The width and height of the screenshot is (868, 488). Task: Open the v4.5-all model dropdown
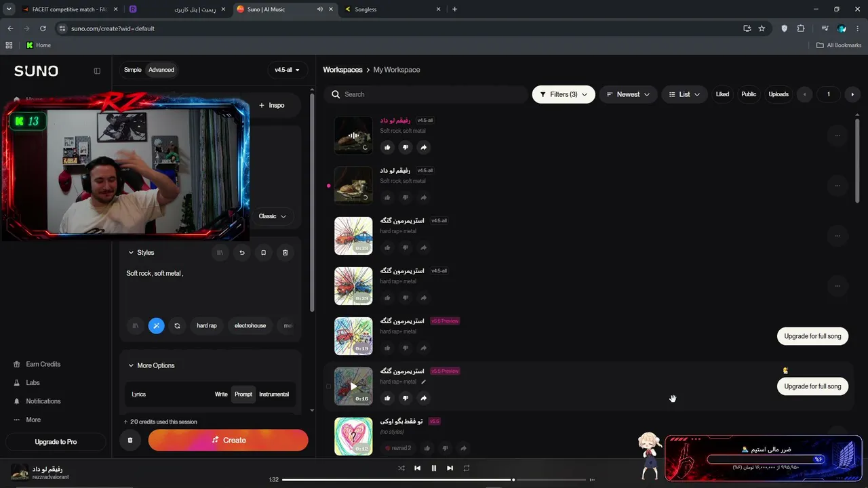[288, 70]
